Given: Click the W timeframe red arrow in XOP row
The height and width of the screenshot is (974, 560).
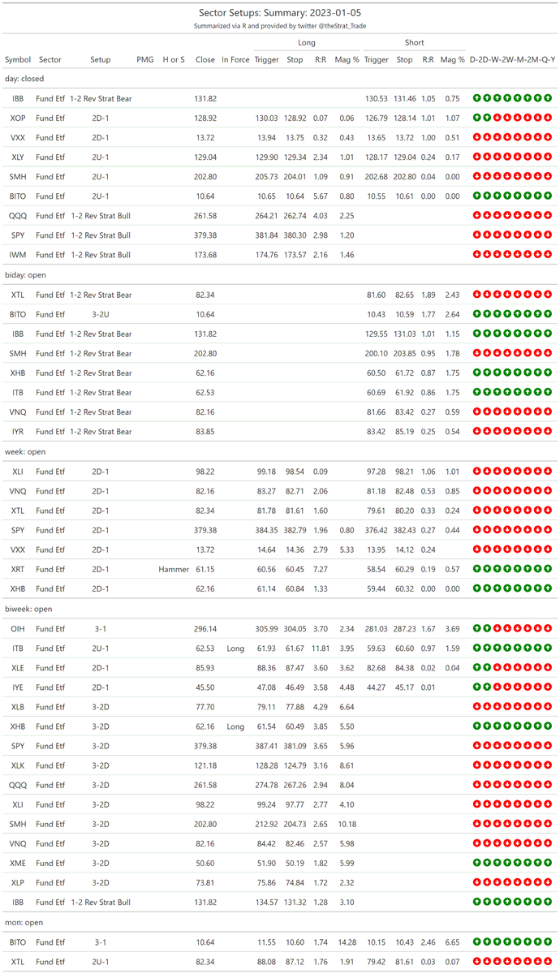Looking at the screenshot, I should (x=496, y=119).
